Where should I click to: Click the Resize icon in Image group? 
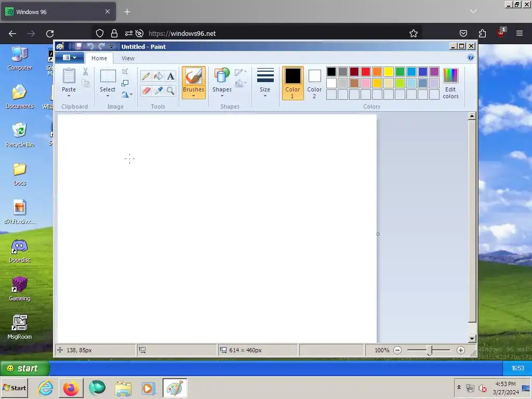[125, 83]
